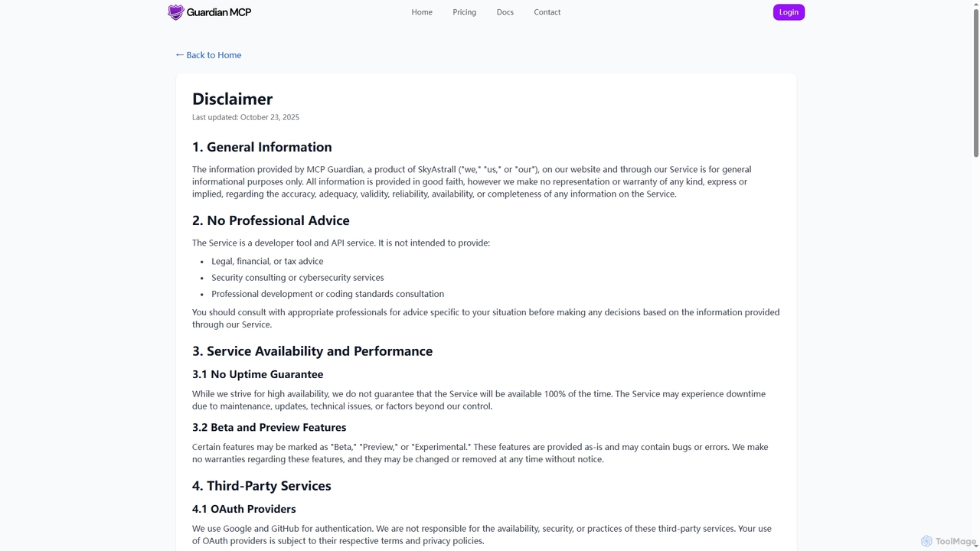The width and height of the screenshot is (980, 551).
Task: Follow the Back to Home link
Action: click(208, 55)
